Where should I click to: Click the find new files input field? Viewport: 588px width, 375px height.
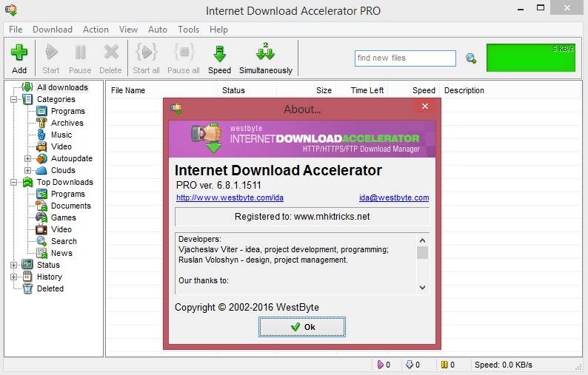coord(405,58)
